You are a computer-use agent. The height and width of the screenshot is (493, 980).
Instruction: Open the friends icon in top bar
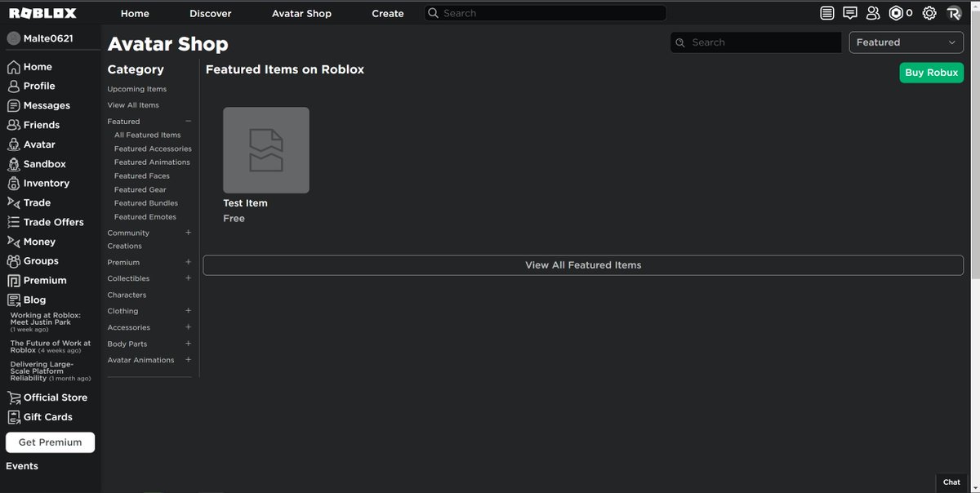coord(873,13)
